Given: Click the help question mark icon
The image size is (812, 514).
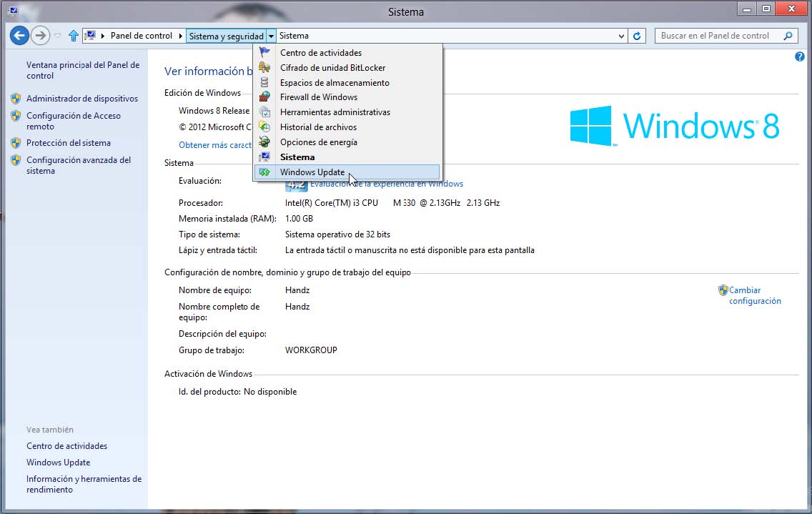Looking at the screenshot, I should point(800,56).
